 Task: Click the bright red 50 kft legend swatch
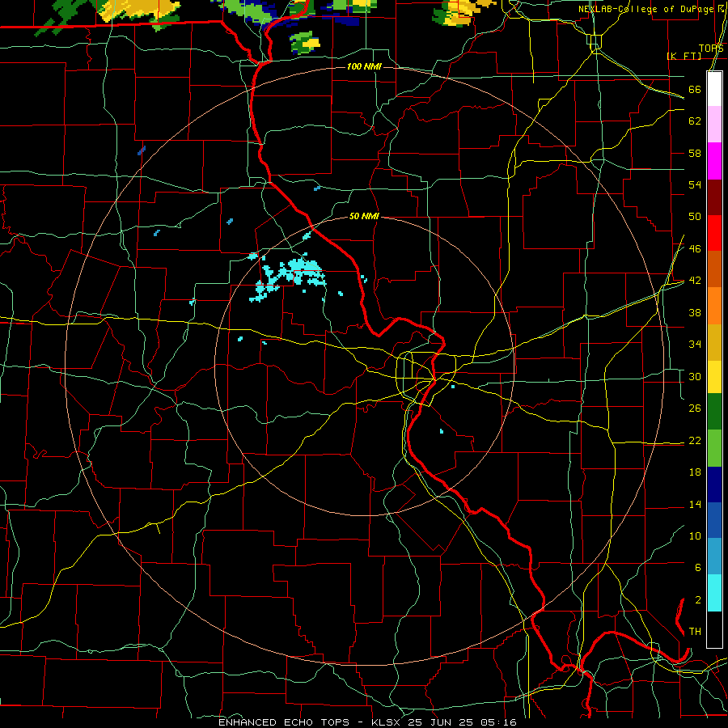(x=714, y=234)
